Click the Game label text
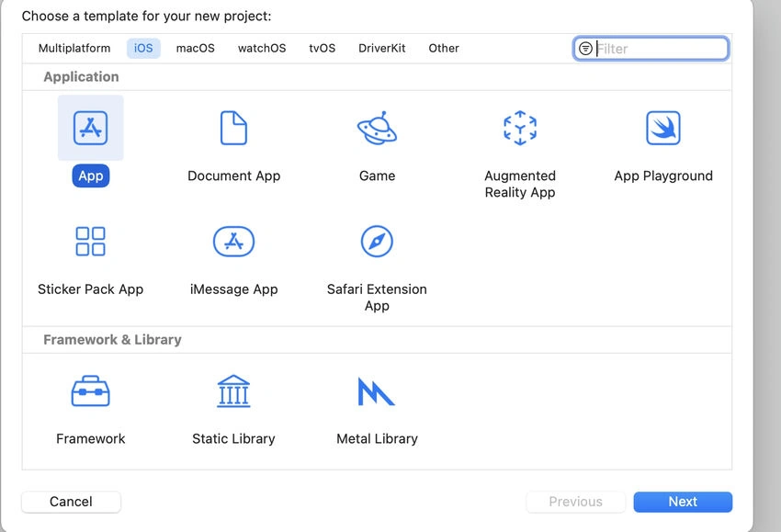The image size is (781, 532). coord(377,175)
